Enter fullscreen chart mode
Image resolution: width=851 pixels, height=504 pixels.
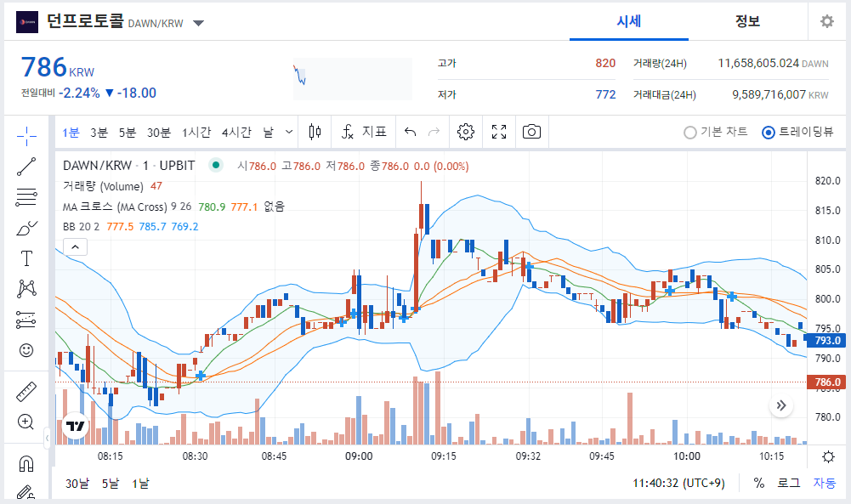[499, 132]
